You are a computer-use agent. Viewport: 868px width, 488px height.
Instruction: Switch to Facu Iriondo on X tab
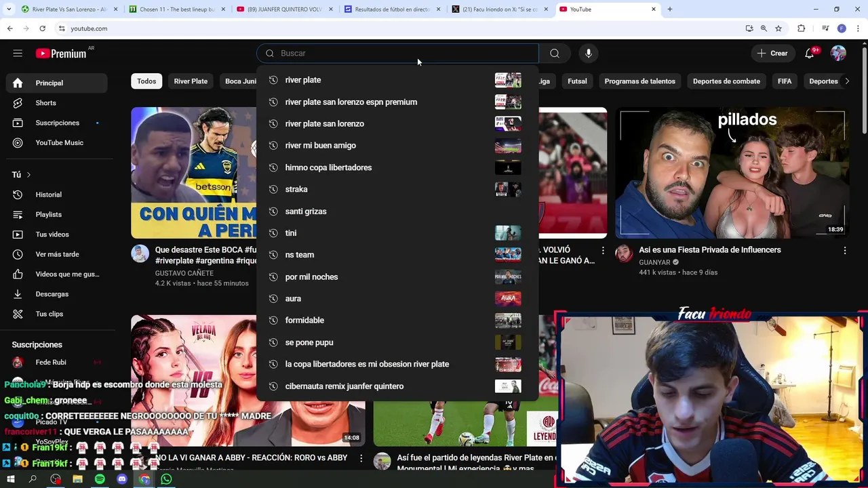click(x=499, y=9)
